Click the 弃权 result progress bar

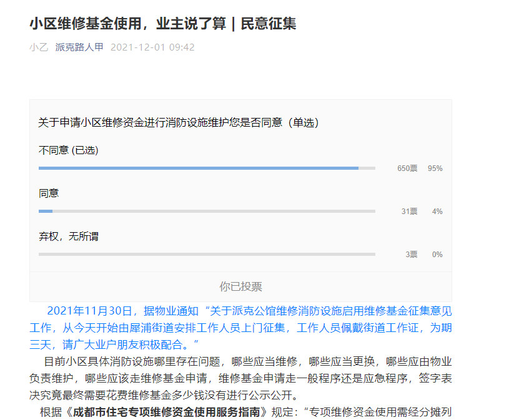(207, 254)
